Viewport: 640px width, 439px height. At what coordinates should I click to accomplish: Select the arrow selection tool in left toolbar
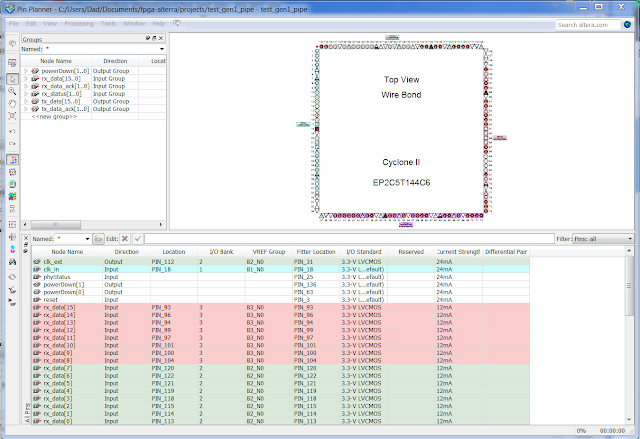click(x=12, y=79)
